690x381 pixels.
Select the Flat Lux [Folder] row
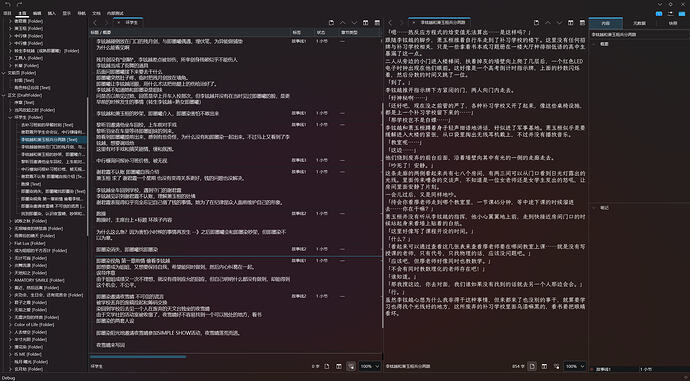30,243
